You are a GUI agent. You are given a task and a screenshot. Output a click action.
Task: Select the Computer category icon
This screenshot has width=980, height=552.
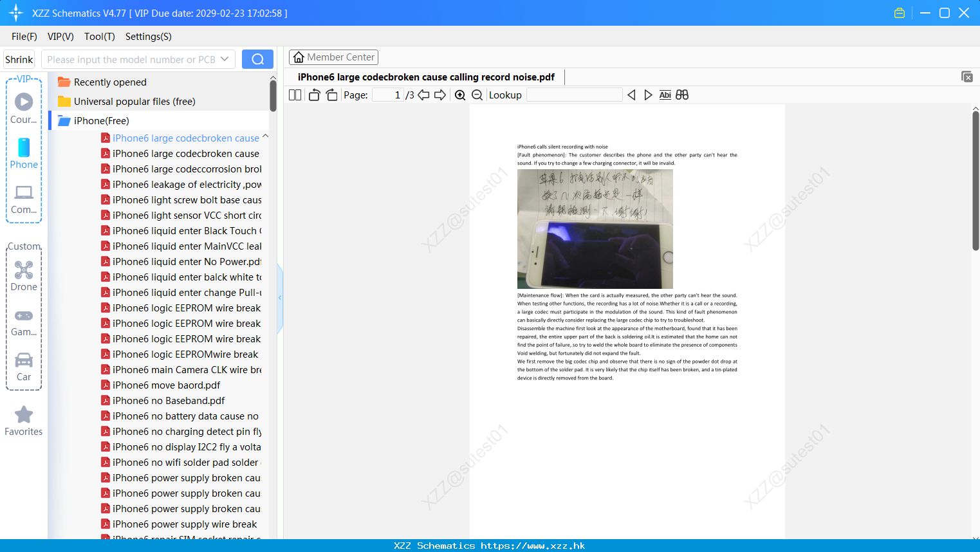coord(24,199)
